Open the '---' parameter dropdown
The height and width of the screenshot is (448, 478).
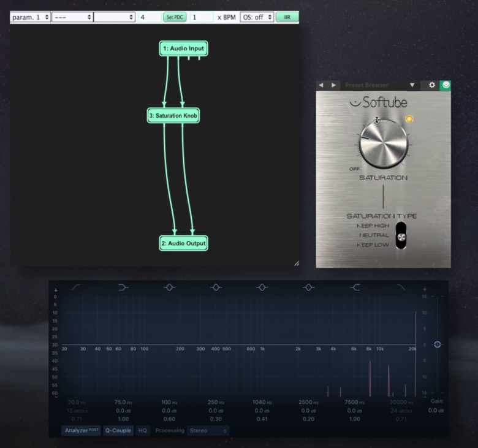72,17
